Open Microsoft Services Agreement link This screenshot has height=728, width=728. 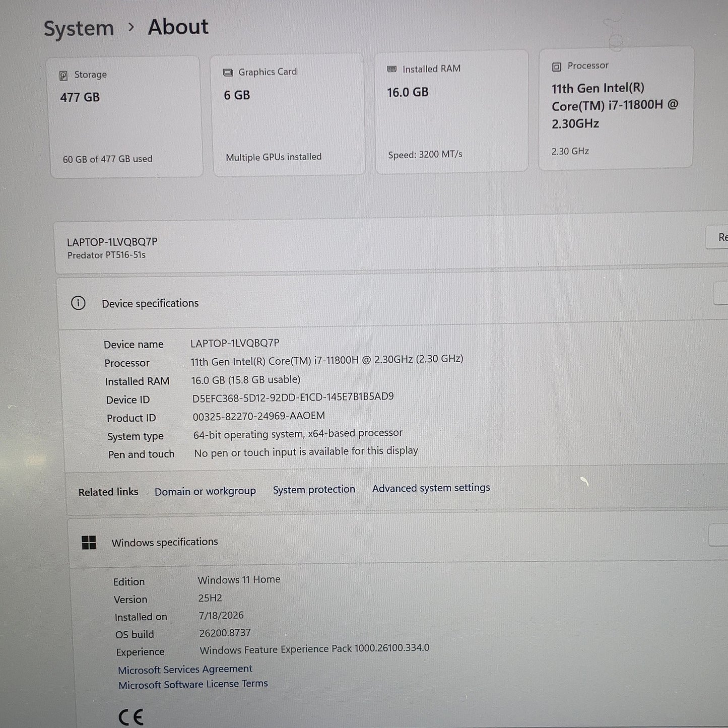(185, 669)
